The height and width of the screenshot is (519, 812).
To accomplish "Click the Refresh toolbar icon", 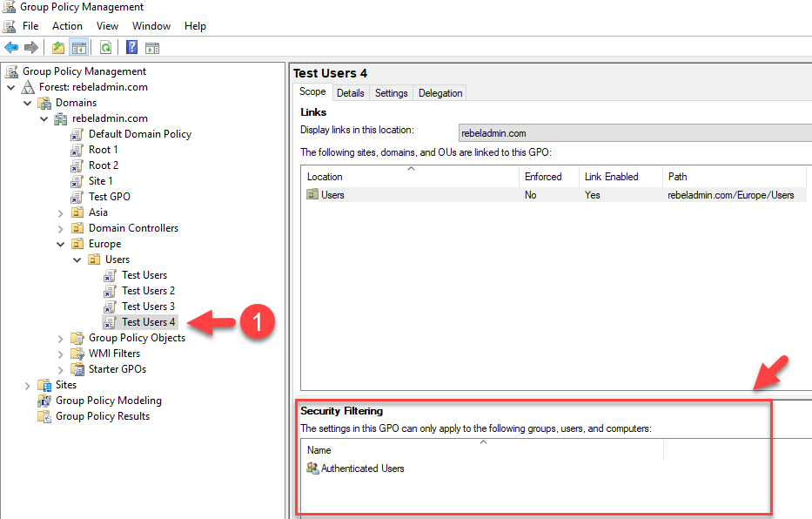I will point(105,47).
